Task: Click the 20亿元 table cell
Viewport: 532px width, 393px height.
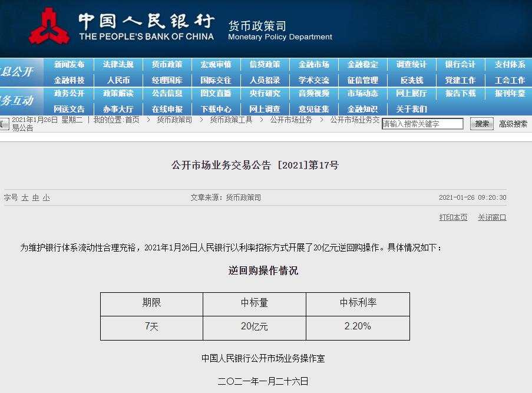Action: pyautogui.click(x=255, y=328)
